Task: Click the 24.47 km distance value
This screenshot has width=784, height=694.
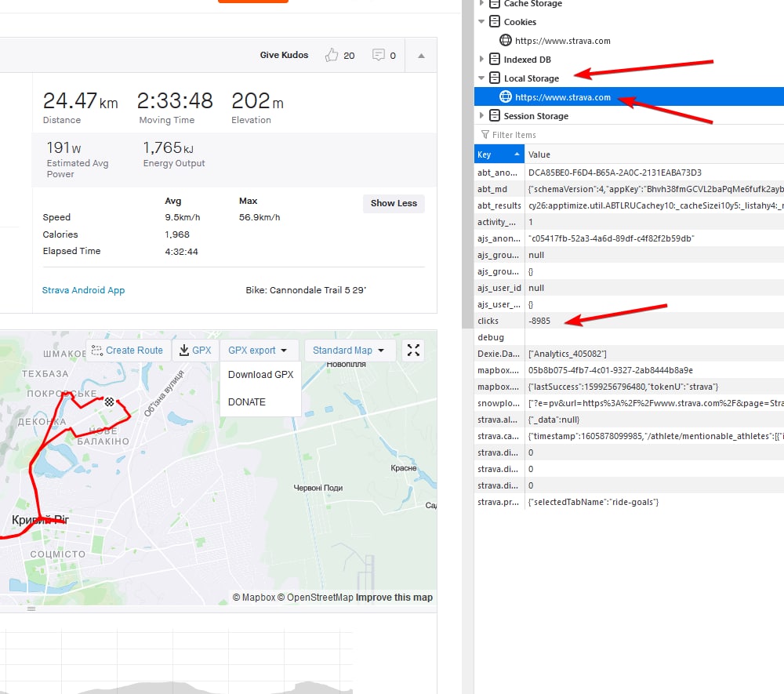Action: tap(80, 101)
